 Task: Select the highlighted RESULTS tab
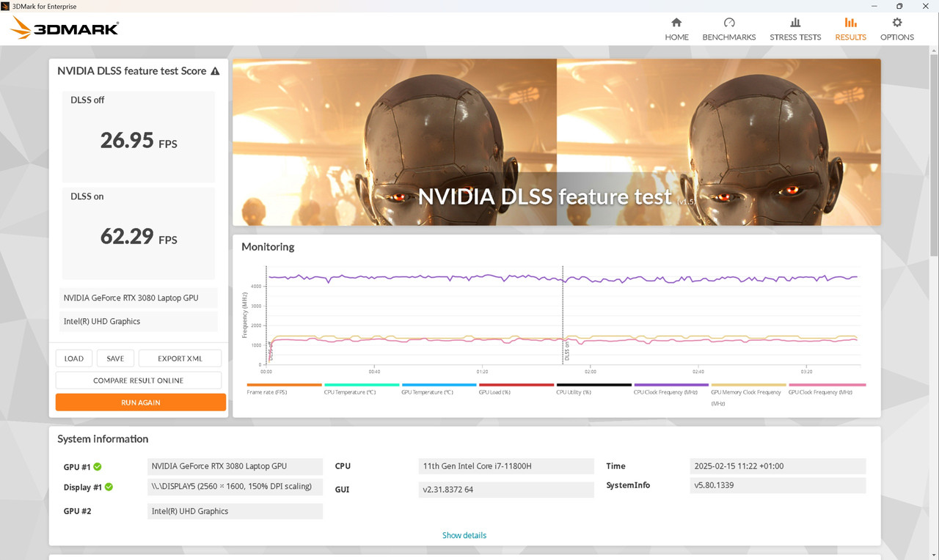coord(850,28)
